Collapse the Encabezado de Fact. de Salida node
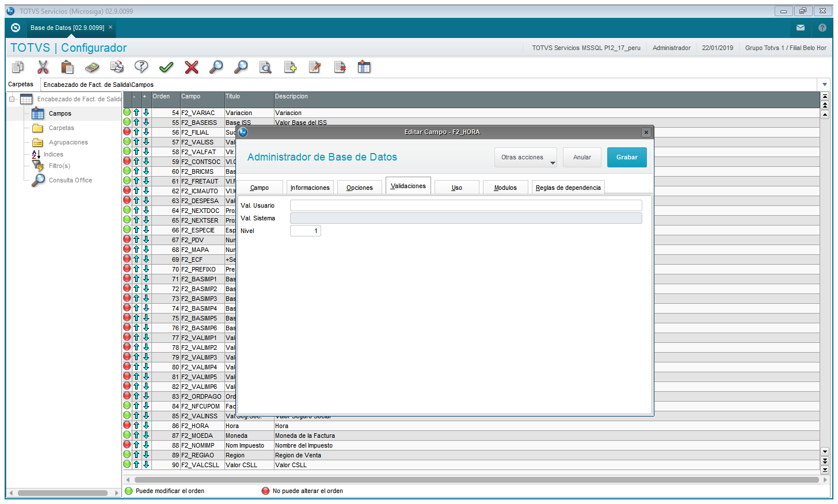The image size is (838, 504). [x=12, y=99]
